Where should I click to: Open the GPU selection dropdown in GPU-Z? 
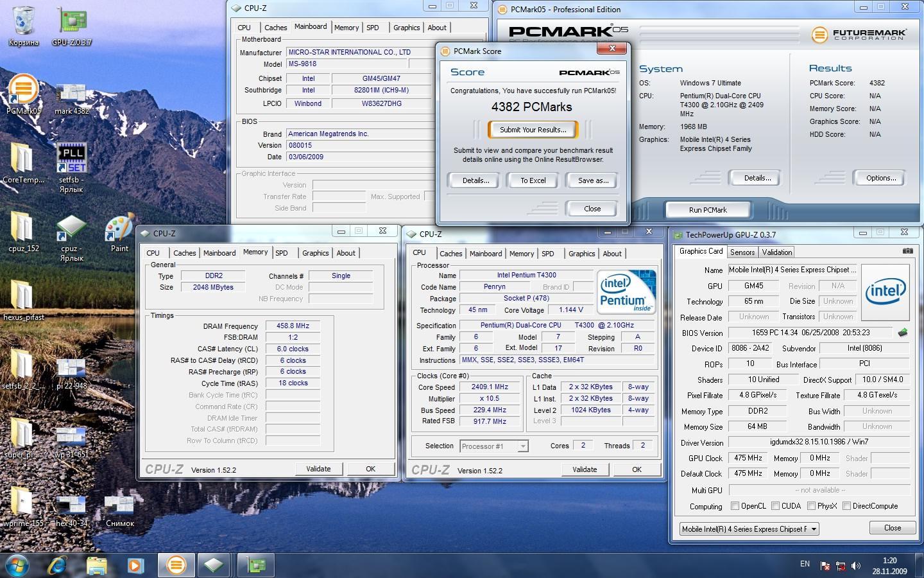(x=749, y=529)
